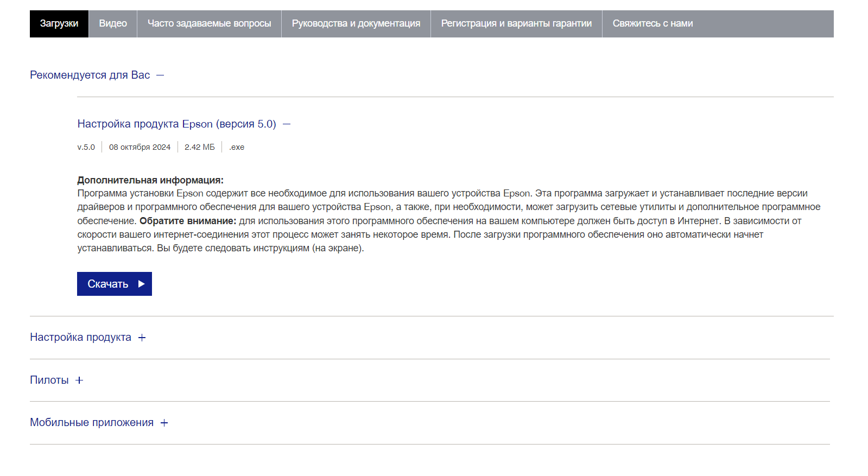The width and height of the screenshot is (868, 476).
Task: Open the Часто задаваемые вопросы tab
Action: point(209,24)
